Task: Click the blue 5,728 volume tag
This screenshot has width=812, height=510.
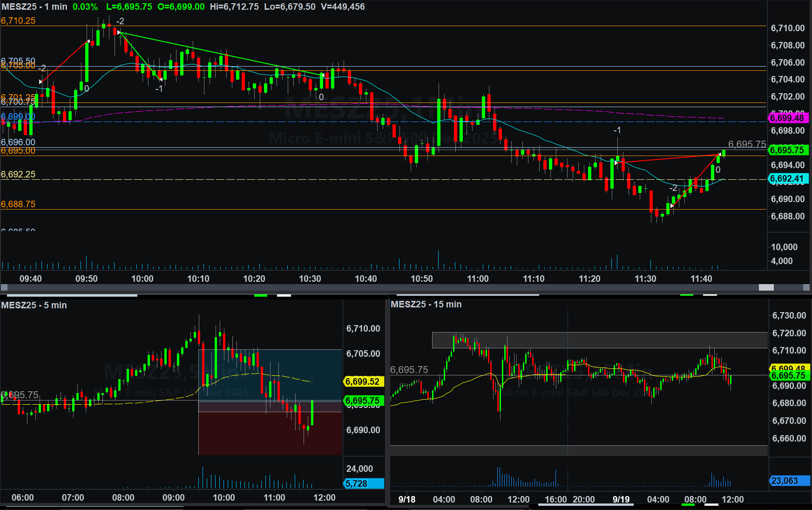Action: [364, 483]
